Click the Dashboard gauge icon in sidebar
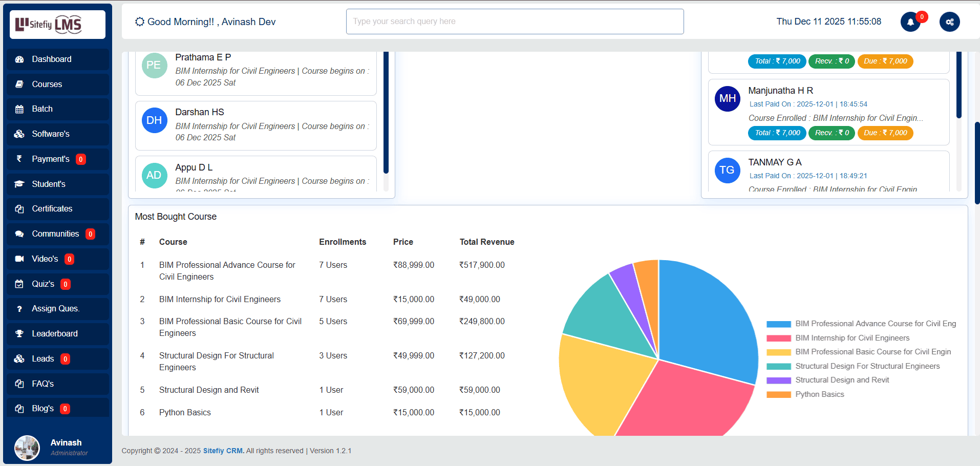980x466 pixels. (x=19, y=59)
